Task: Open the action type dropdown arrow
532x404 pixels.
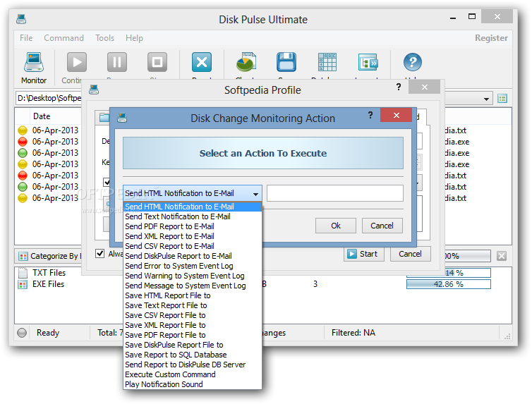Action: tap(256, 194)
